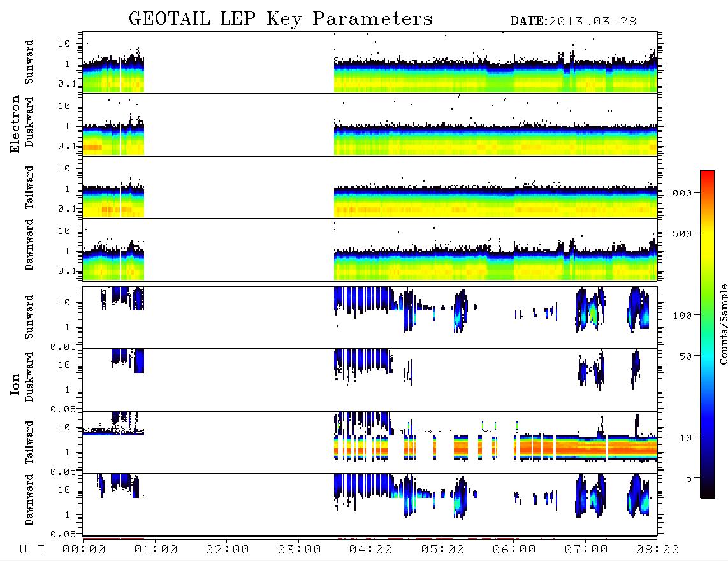728x561 pixels.
Task: Click the '08:00' time axis label
Action: point(658,550)
